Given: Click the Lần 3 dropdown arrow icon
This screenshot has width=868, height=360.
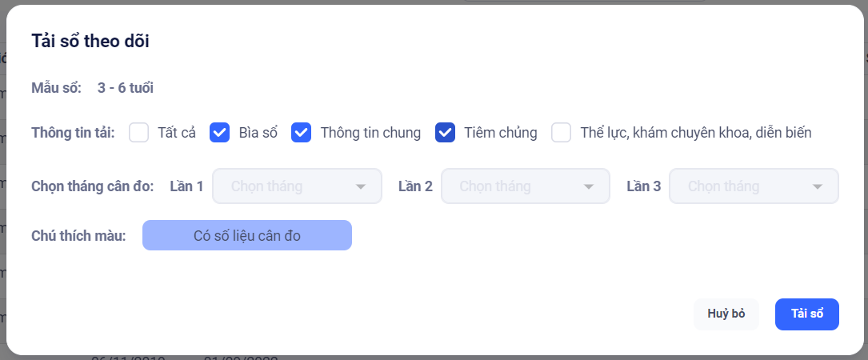Looking at the screenshot, I should (818, 187).
